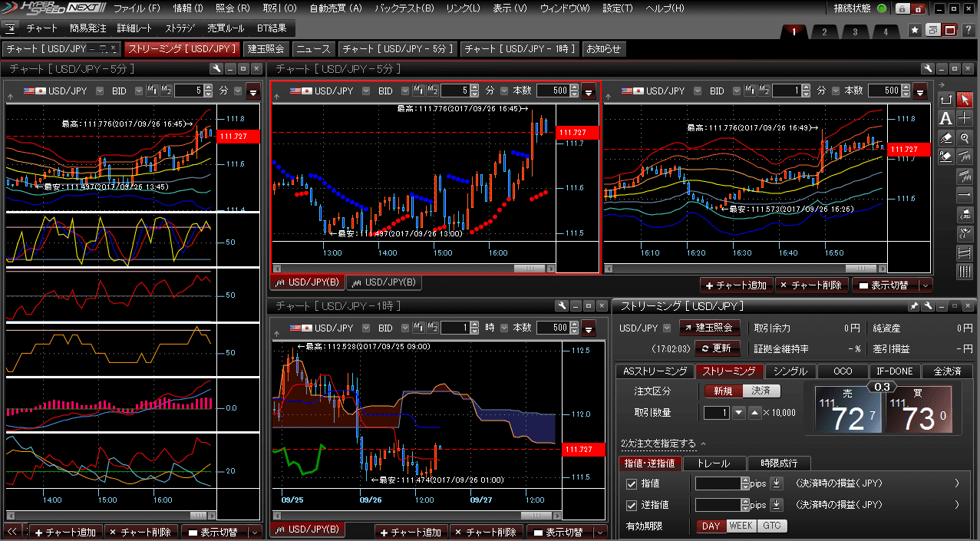980x541 pixels.
Task: Click the erase-all eraser tool with A
Action: point(945,157)
